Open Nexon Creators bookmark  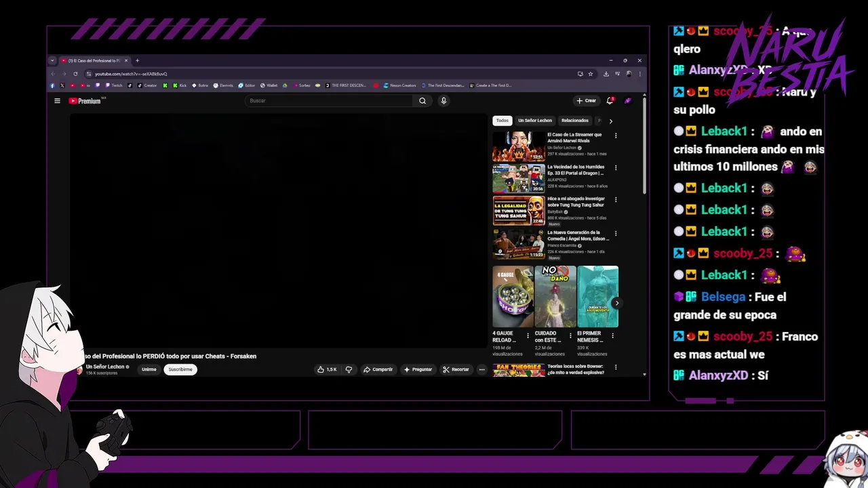click(x=399, y=85)
